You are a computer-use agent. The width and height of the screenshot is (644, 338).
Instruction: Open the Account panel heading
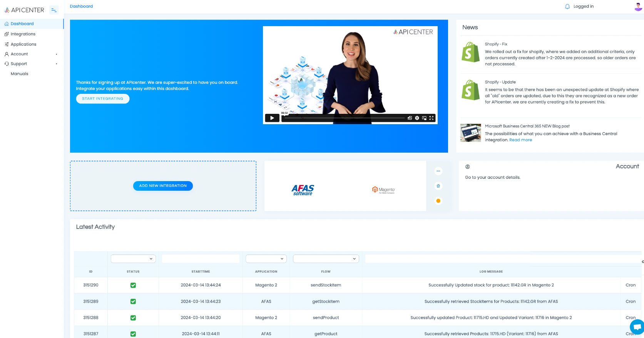(627, 166)
